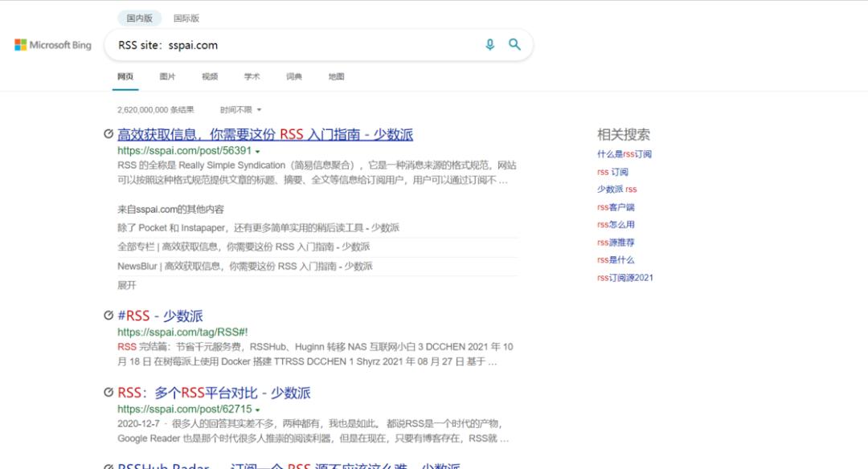Select the 国内版 toggle

140,18
